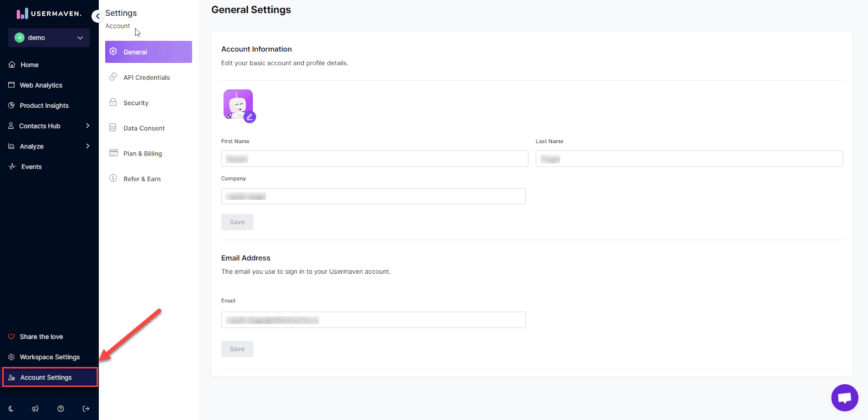Image resolution: width=868 pixels, height=420 pixels.
Task: Edit the profile avatar picture
Action: [x=250, y=117]
